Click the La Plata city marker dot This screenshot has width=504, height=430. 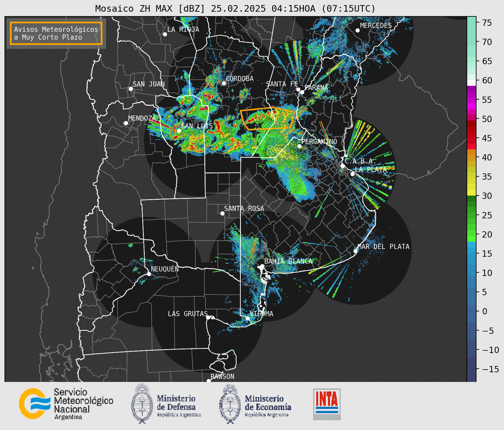click(353, 174)
